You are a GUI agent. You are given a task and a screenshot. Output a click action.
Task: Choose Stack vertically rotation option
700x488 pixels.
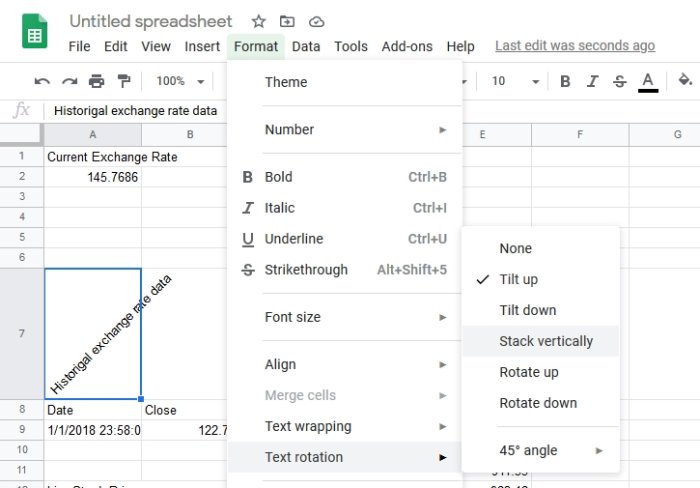click(546, 341)
